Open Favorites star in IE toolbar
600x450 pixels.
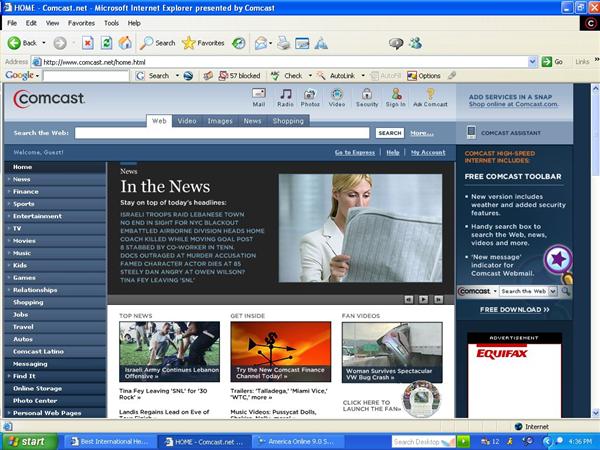[203, 43]
